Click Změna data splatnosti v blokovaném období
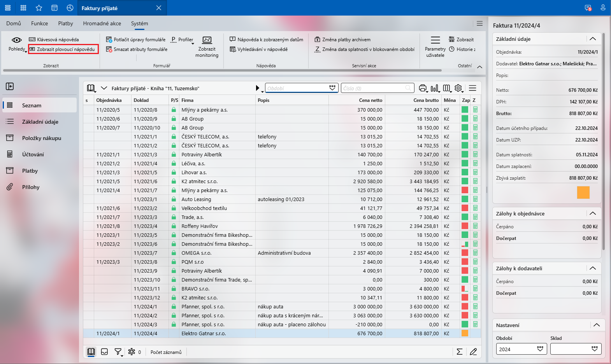The image size is (611, 364). (x=365, y=49)
